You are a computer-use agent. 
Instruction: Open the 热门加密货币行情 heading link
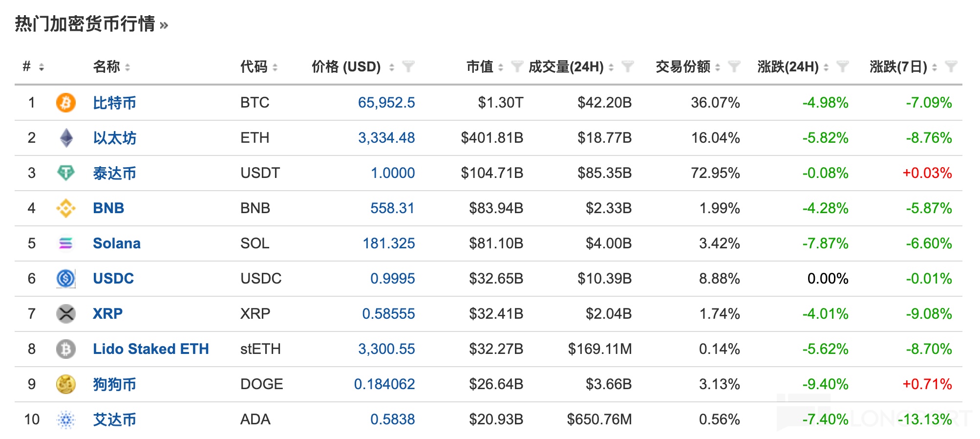coord(85,24)
